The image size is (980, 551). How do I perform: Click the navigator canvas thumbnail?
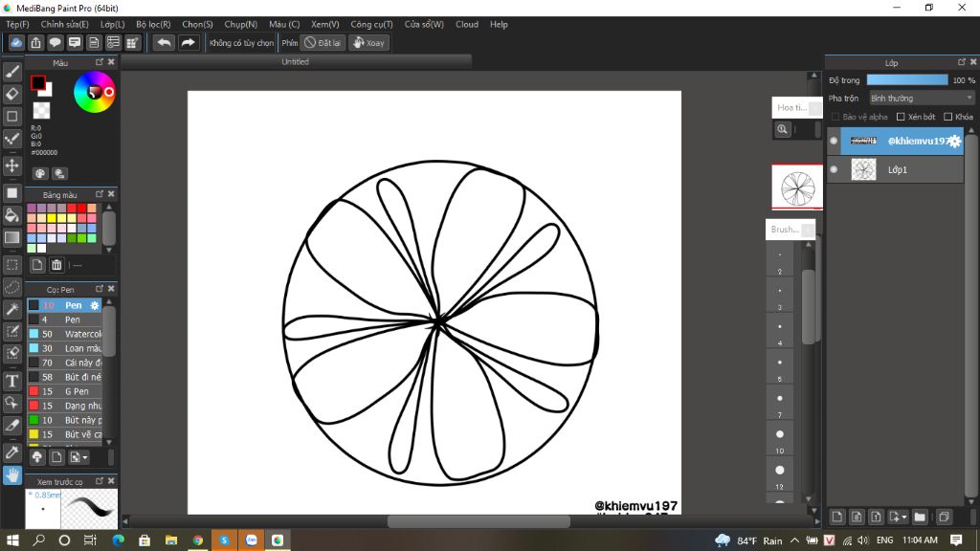click(x=797, y=187)
